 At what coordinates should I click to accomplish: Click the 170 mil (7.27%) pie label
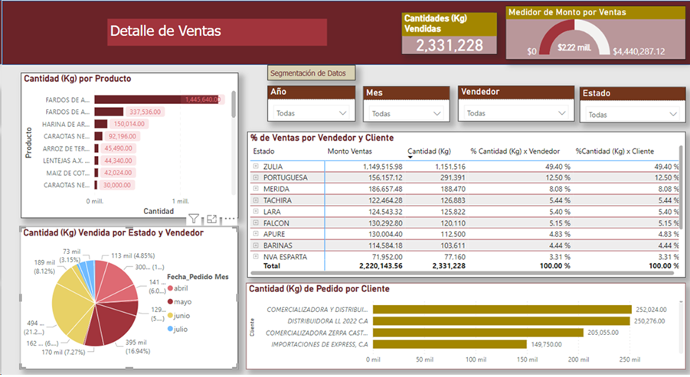click(63, 352)
